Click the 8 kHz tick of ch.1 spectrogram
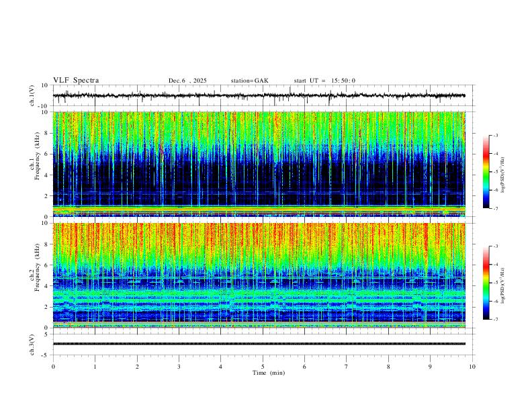Screen dimensions: 532x411 click(47, 133)
